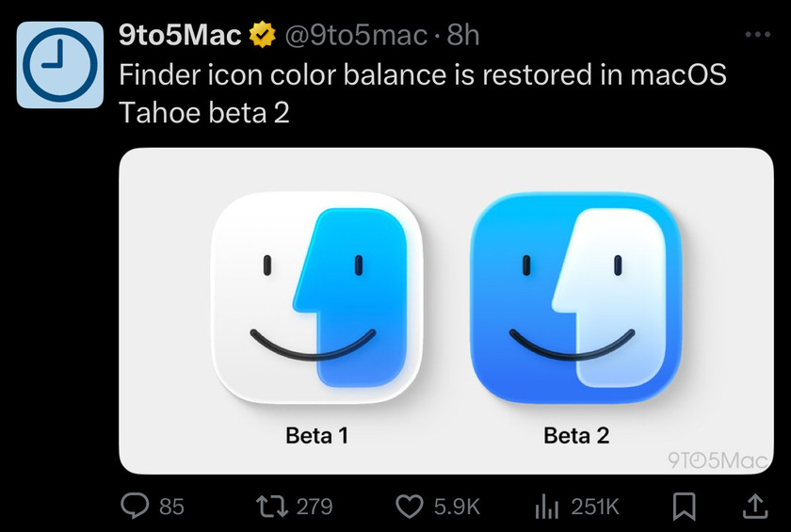791x532 pixels.
Task: Click the blue Beta 2 Finder icon
Action: (x=575, y=298)
